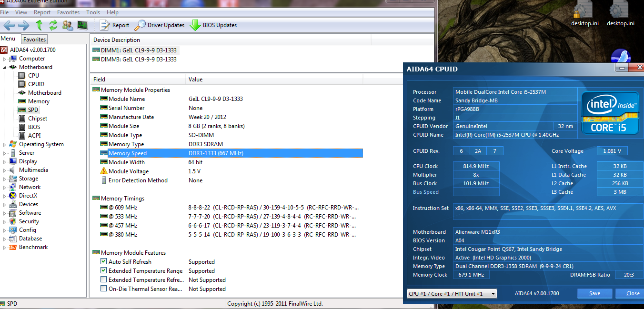Select the Module Voltage row
The height and width of the screenshot is (309, 644).
[x=231, y=171]
